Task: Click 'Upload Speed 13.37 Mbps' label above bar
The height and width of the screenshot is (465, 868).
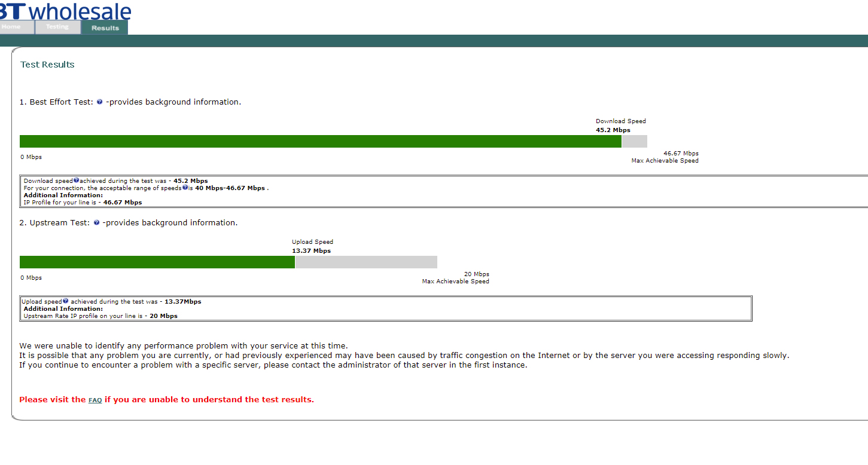Action: pos(312,246)
